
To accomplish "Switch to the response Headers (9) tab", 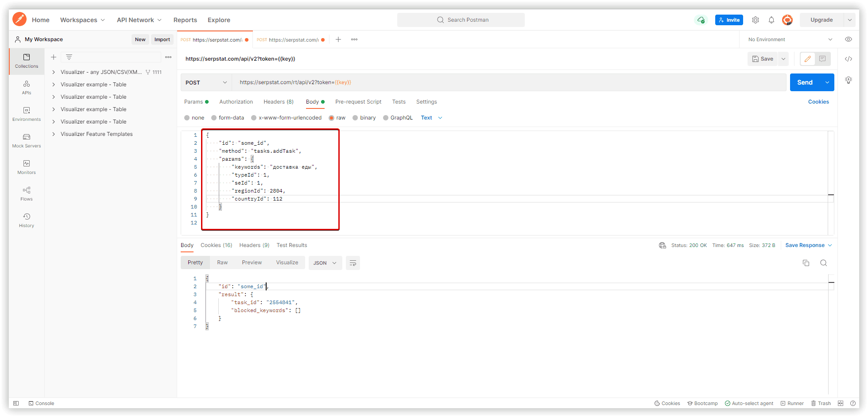I will click(x=254, y=245).
